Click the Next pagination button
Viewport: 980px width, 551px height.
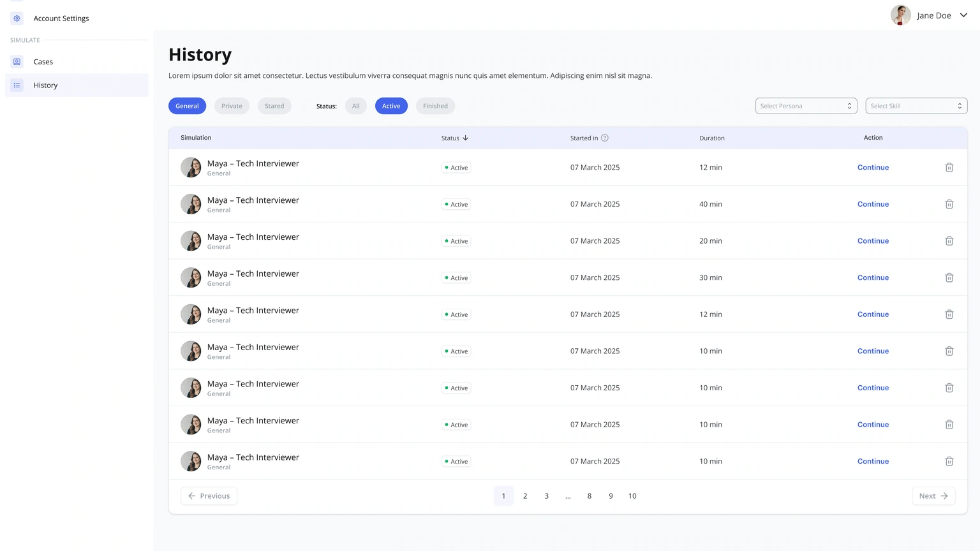click(x=933, y=496)
